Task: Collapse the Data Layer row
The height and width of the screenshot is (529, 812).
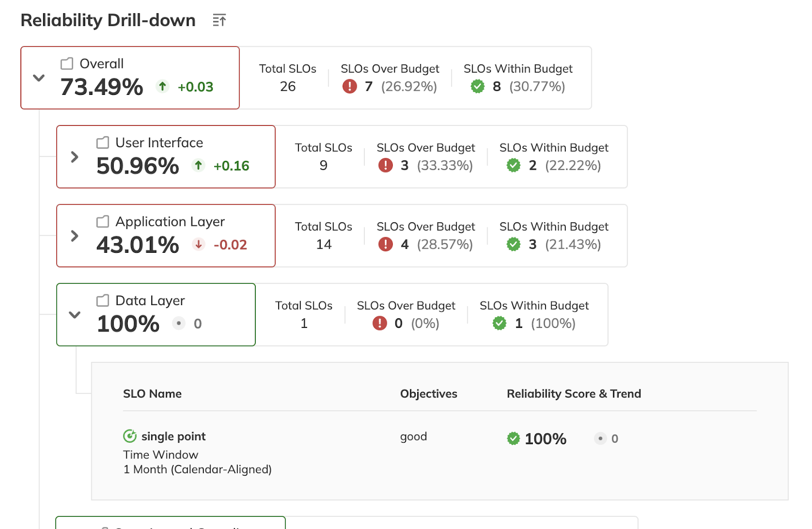Action: pos(75,315)
